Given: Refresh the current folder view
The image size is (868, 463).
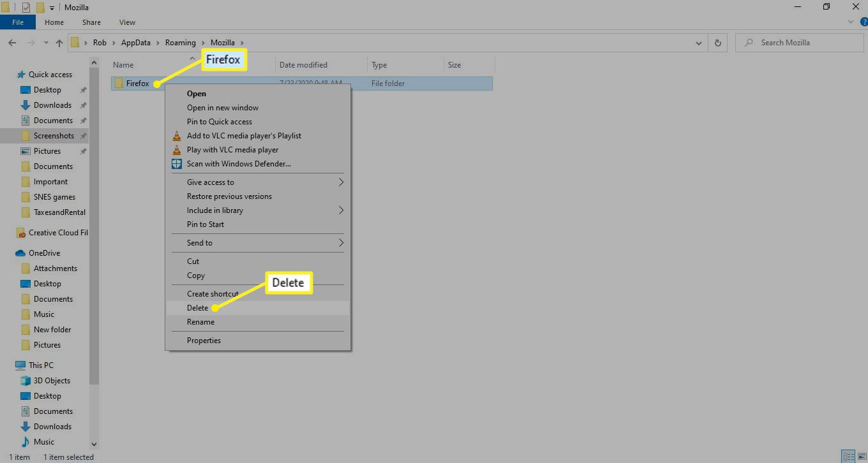Looking at the screenshot, I should (718, 43).
